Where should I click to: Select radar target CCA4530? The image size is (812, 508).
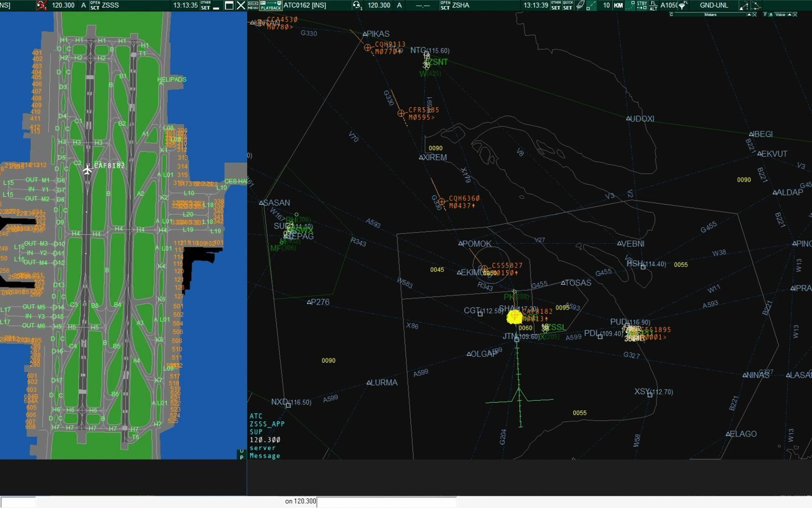click(259, 23)
